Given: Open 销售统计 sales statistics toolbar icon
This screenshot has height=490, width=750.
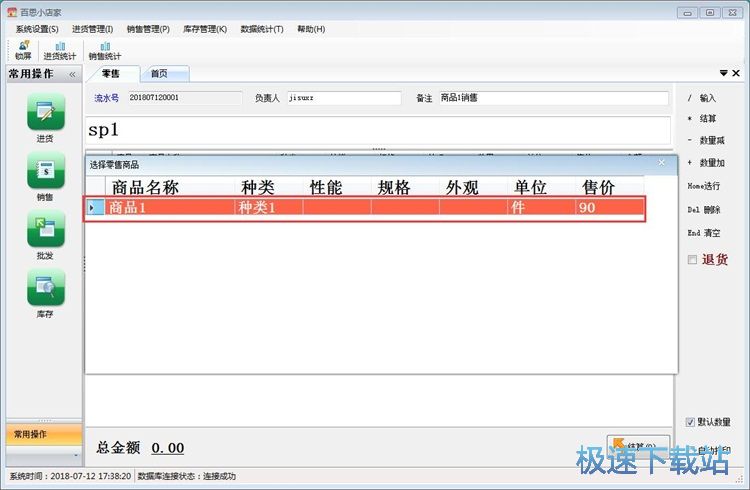Looking at the screenshot, I should click(x=105, y=50).
